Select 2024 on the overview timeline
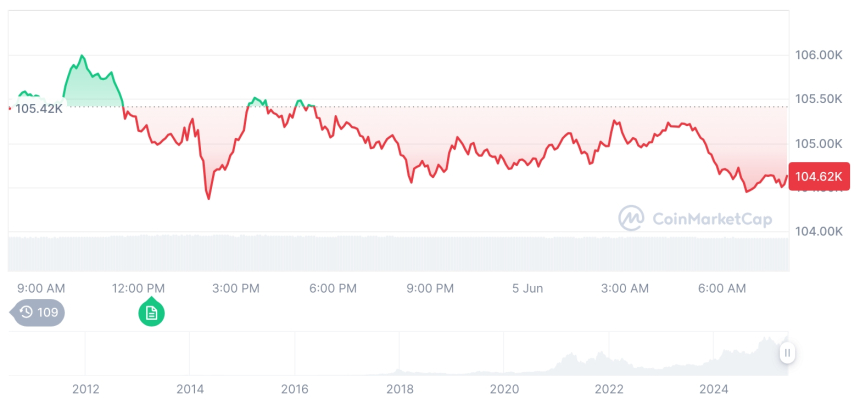860x401 pixels. coord(714,389)
